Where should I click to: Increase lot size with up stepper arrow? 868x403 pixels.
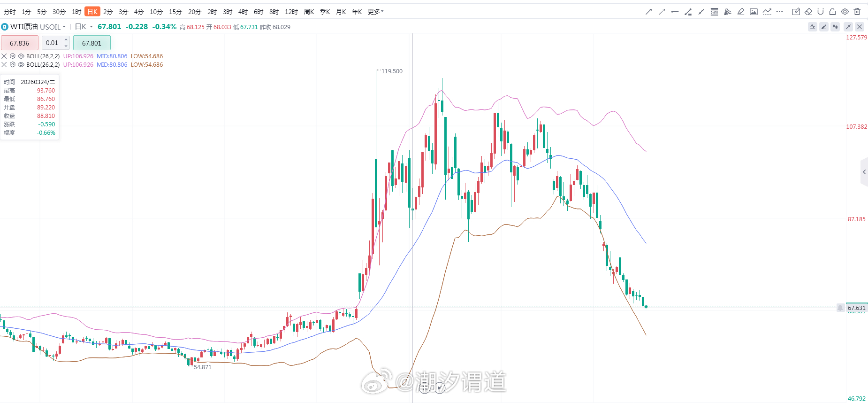66,40
